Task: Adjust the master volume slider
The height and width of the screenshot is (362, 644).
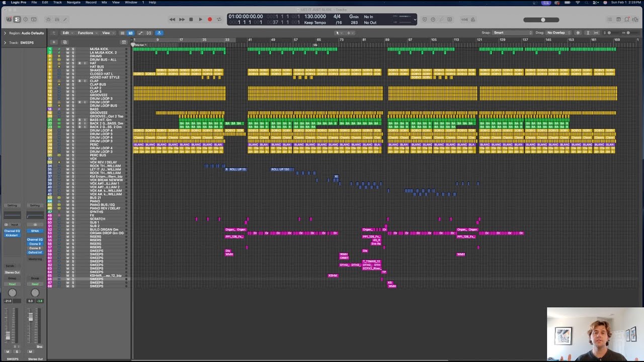Action: click(x=541, y=20)
